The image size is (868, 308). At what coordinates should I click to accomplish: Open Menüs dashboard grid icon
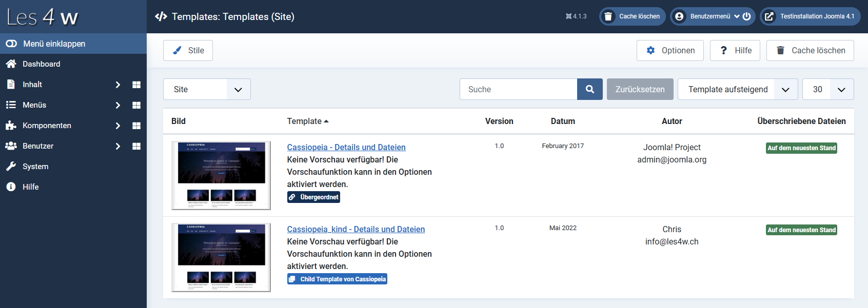[136, 105]
